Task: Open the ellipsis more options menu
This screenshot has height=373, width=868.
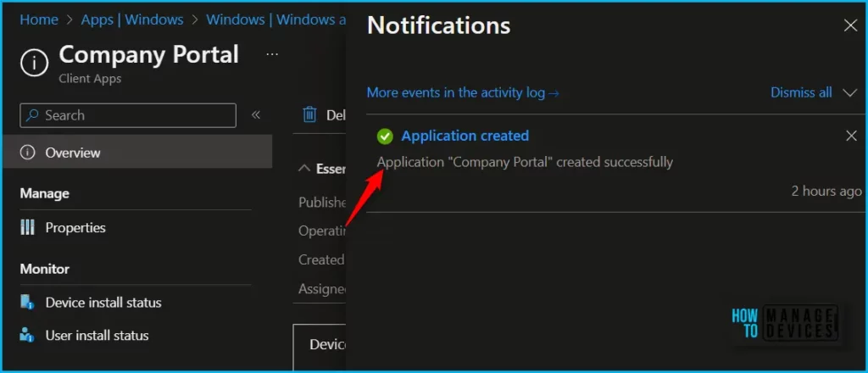Action: pyautogui.click(x=272, y=54)
